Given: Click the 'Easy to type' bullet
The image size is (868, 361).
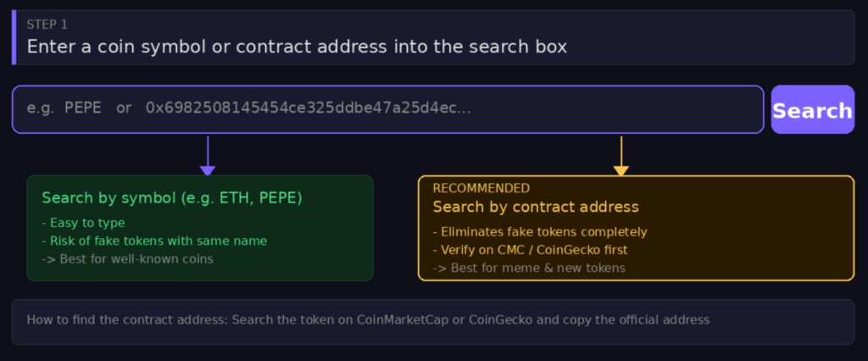Looking at the screenshot, I should [x=83, y=223].
